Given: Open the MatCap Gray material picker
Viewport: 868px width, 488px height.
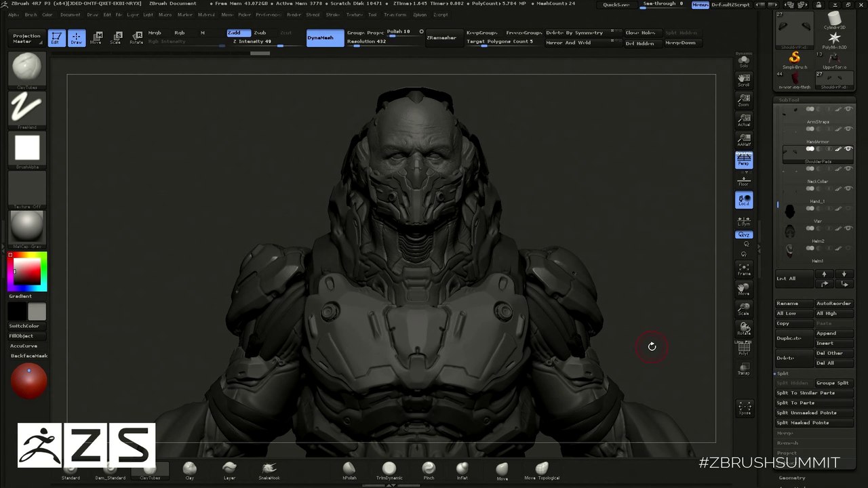Looking at the screenshot, I should click(27, 230).
